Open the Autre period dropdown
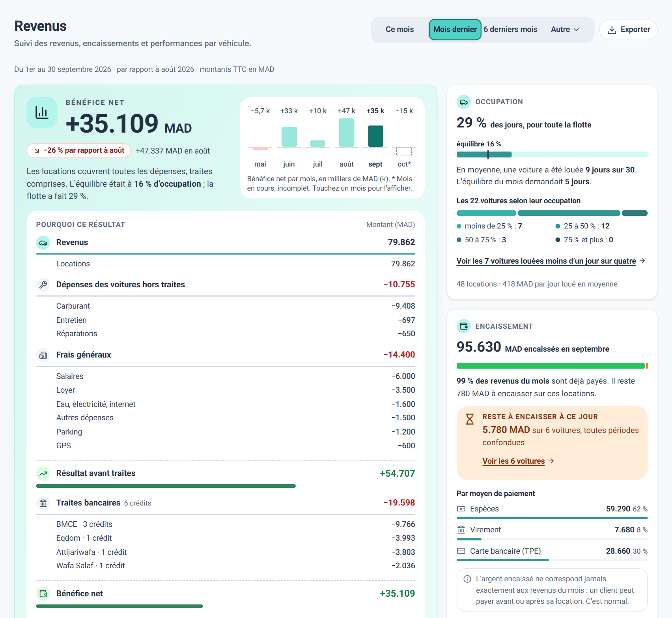The height and width of the screenshot is (618, 672). 565,30
